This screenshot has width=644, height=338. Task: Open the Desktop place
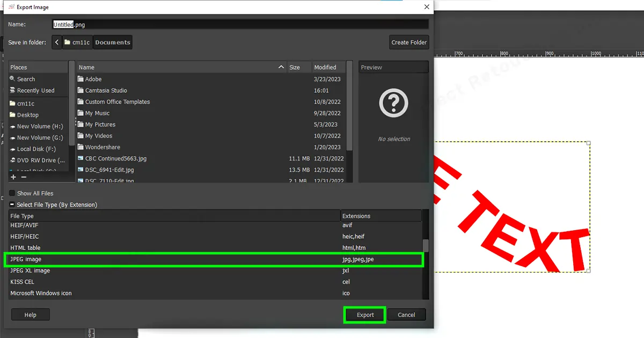pos(27,115)
